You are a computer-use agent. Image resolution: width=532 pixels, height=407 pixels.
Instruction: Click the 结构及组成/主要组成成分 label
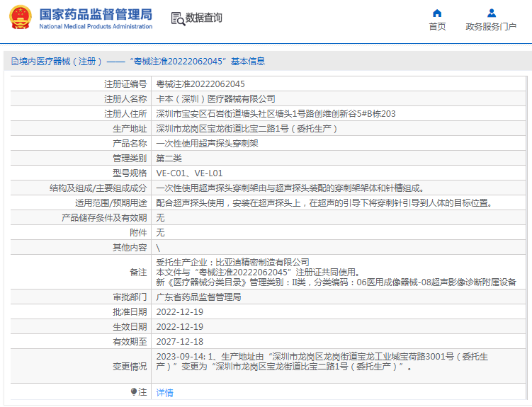point(98,188)
